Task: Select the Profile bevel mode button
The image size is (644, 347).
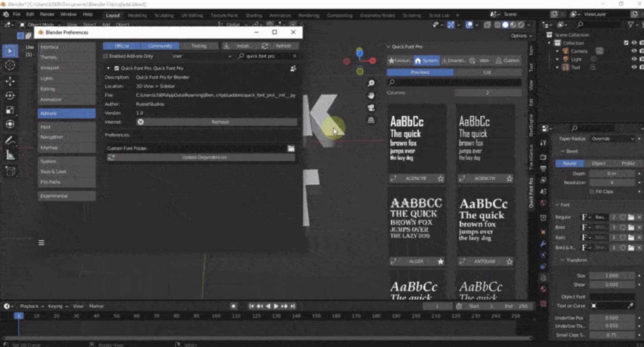Action: (x=628, y=164)
